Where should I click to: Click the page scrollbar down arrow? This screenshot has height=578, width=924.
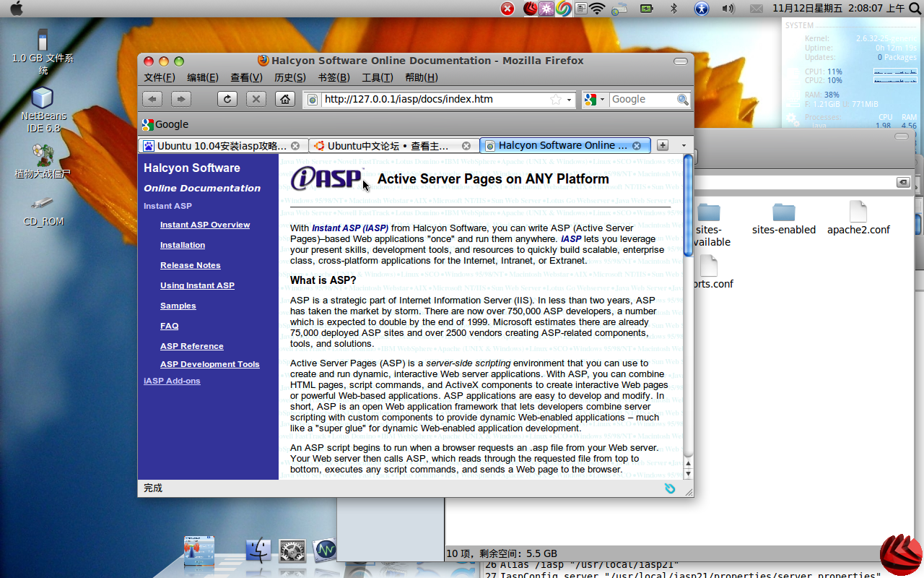pyautogui.click(x=688, y=474)
